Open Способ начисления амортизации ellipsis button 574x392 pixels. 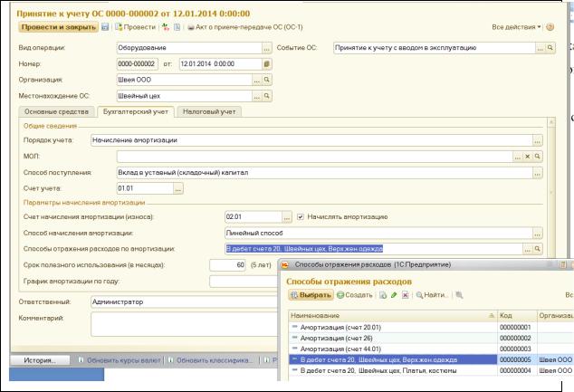point(538,234)
